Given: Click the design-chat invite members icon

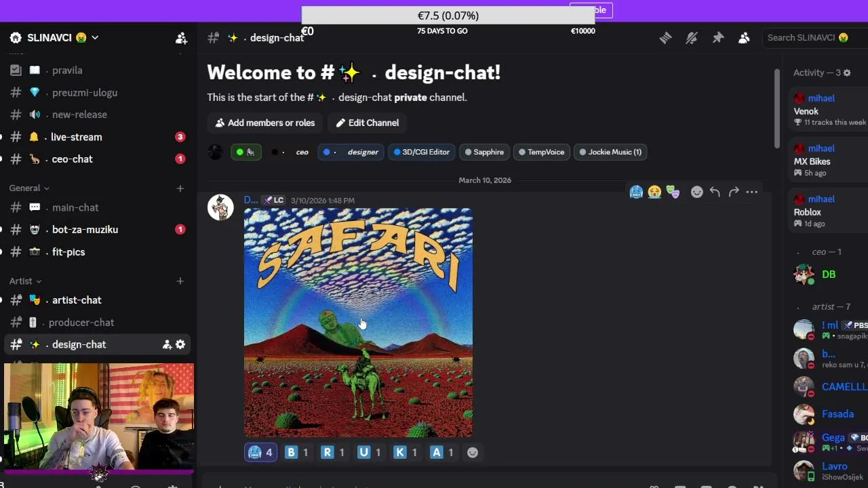Looking at the screenshot, I should [167, 344].
